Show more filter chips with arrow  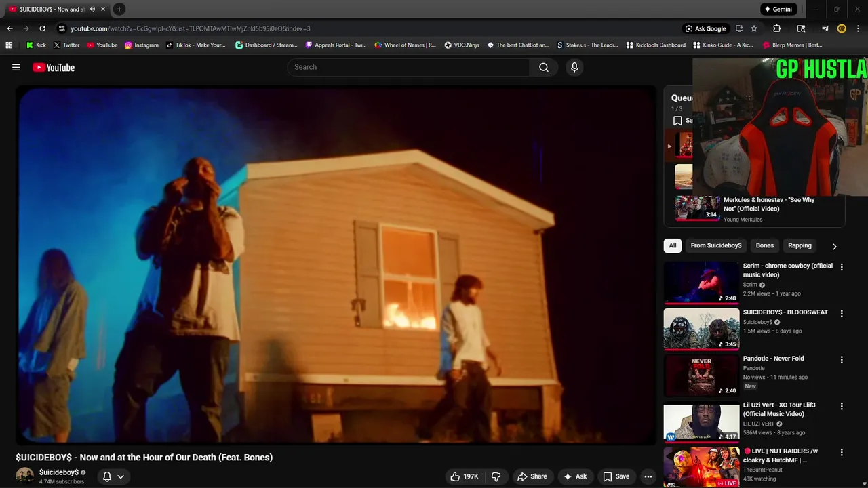point(834,246)
